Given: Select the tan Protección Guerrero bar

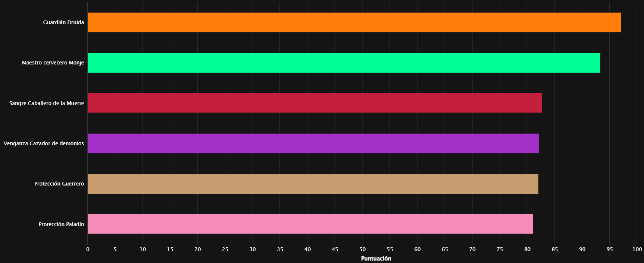Looking at the screenshot, I should point(313,184).
